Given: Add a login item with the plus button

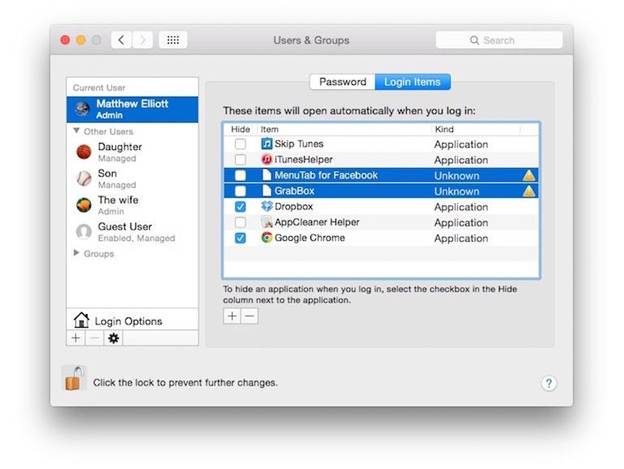Looking at the screenshot, I should [x=232, y=316].
